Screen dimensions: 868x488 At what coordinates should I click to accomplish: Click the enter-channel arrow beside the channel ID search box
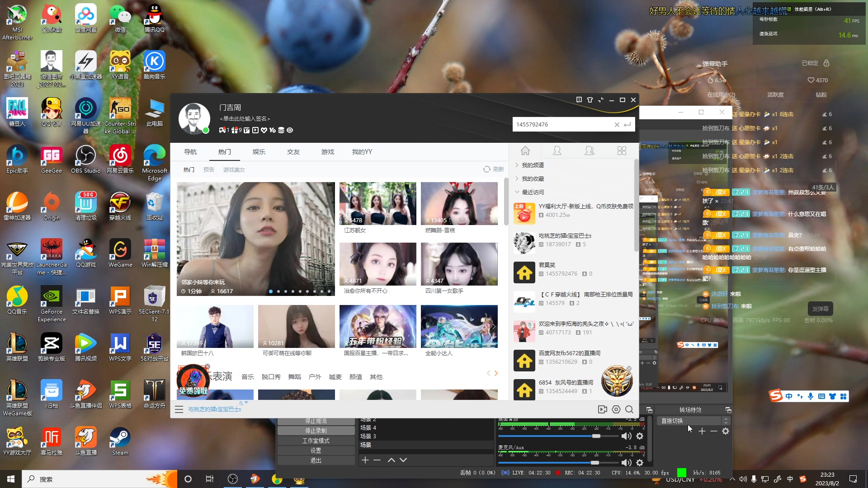coord(627,125)
